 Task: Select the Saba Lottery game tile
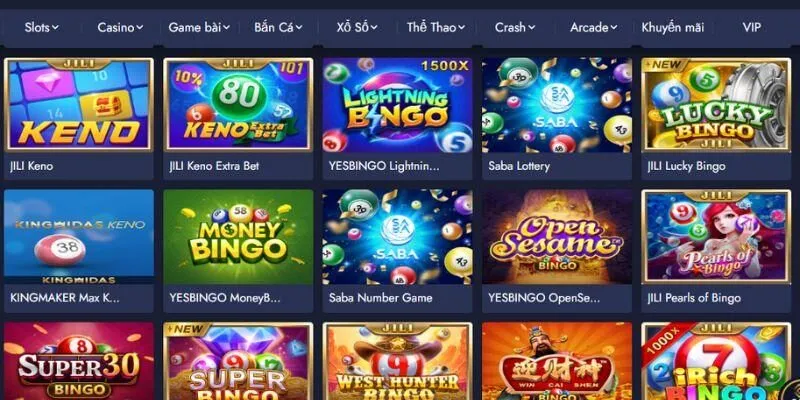[557, 105]
